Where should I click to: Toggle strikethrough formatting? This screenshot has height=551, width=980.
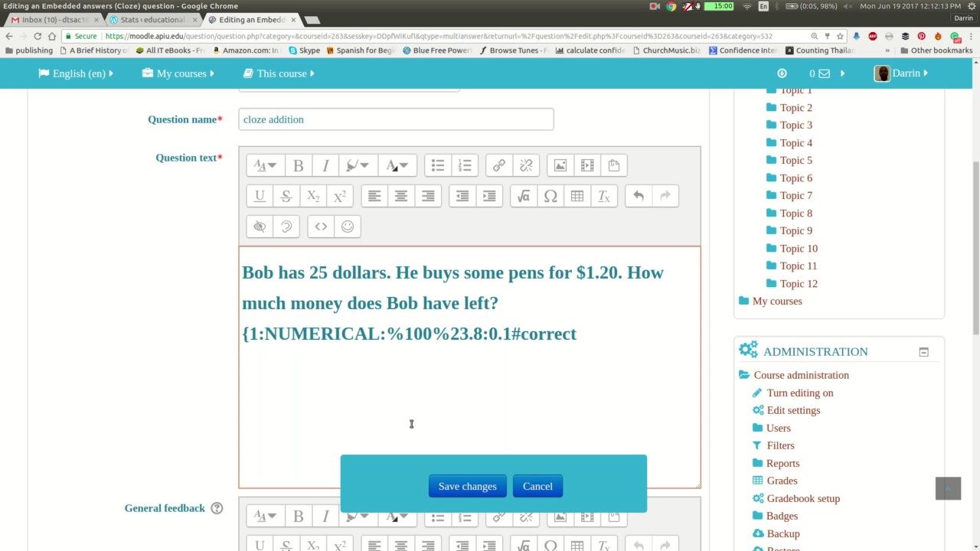click(286, 196)
